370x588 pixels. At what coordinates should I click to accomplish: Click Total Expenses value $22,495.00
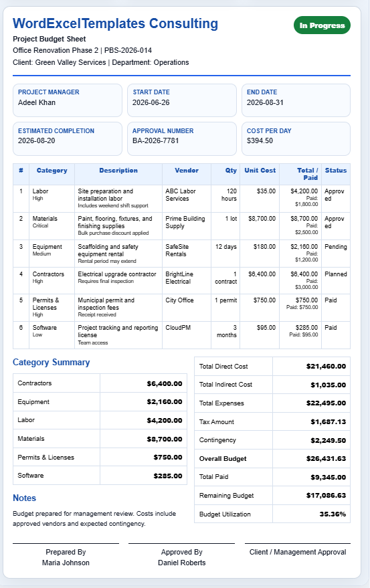tap(326, 403)
